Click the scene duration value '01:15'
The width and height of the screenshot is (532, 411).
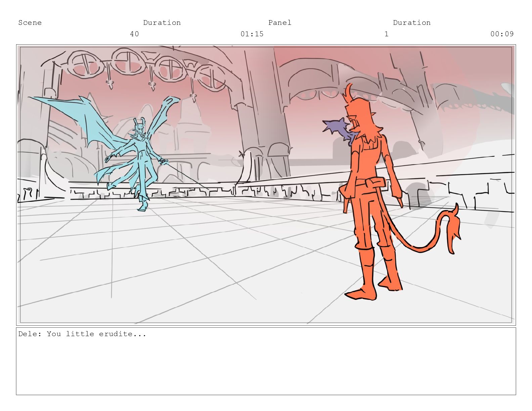pyautogui.click(x=252, y=34)
